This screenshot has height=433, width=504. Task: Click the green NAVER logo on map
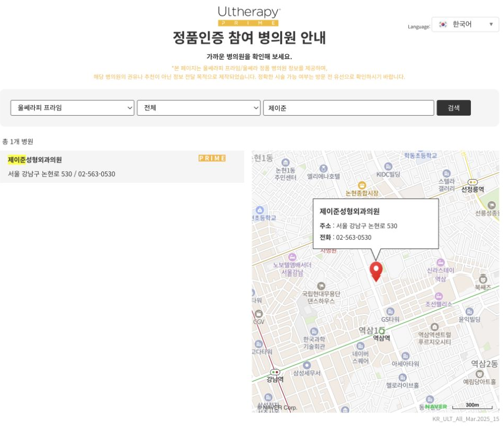pos(436,407)
